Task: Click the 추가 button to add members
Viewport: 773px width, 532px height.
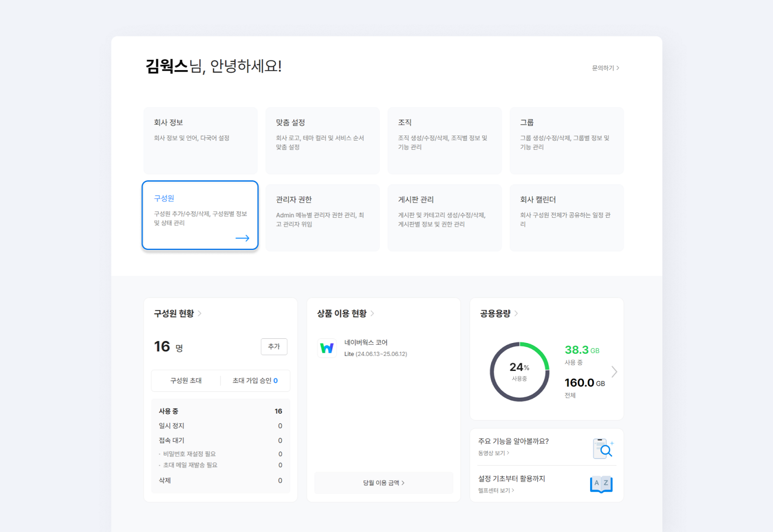Action: [274, 347]
